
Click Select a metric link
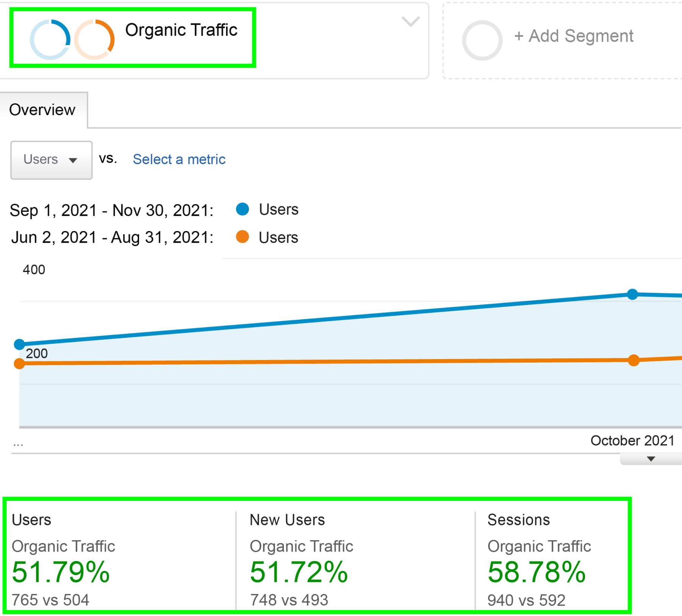(179, 159)
